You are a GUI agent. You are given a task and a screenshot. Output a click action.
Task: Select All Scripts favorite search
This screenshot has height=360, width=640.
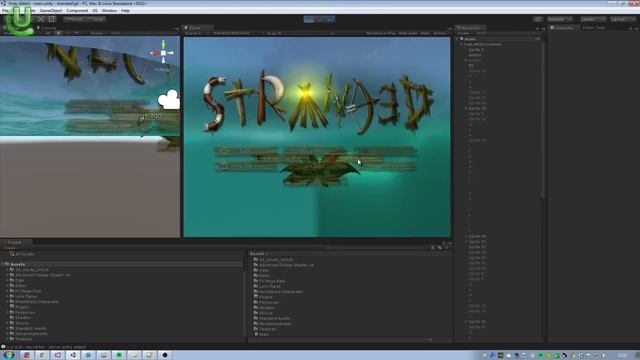pos(25,254)
